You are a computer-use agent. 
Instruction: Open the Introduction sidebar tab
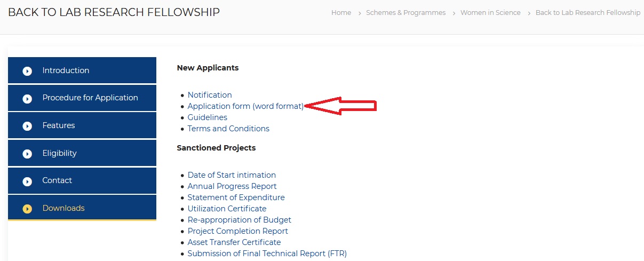(66, 70)
